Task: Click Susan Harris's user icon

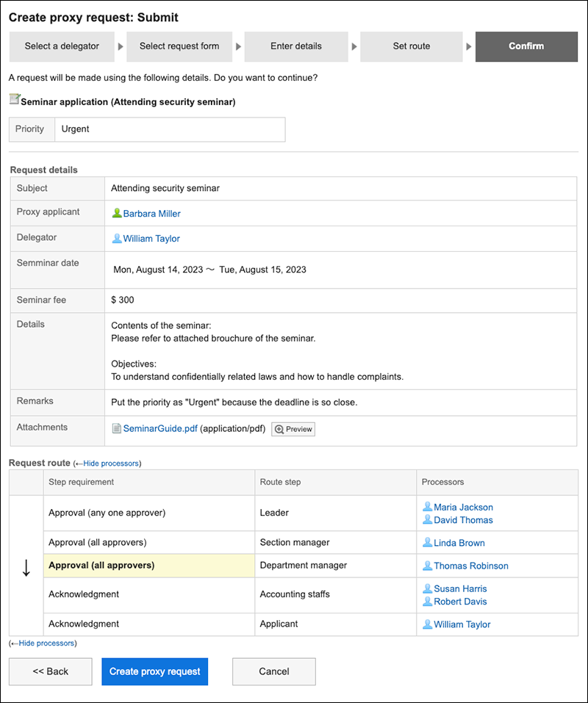Action: [428, 588]
